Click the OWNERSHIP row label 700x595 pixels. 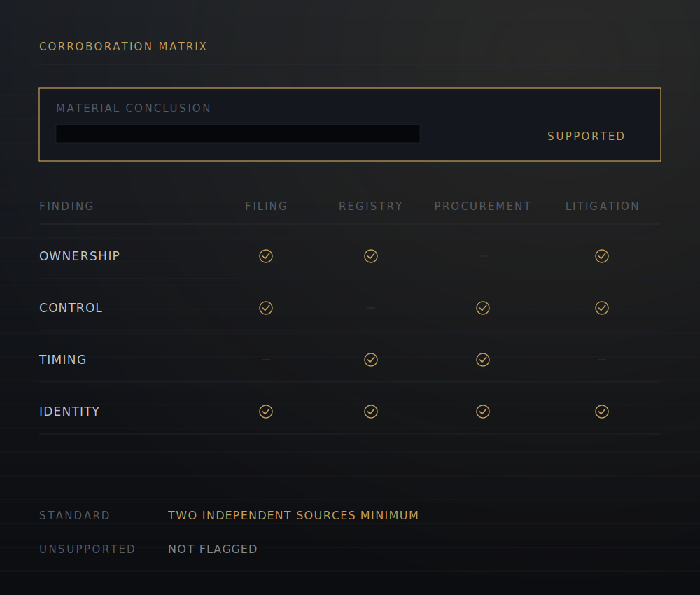80,256
